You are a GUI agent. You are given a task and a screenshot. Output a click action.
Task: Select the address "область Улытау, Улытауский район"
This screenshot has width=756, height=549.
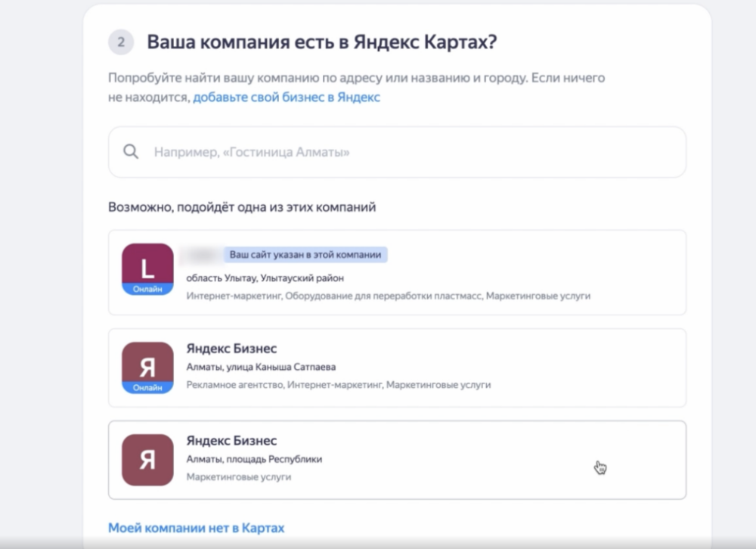click(265, 278)
